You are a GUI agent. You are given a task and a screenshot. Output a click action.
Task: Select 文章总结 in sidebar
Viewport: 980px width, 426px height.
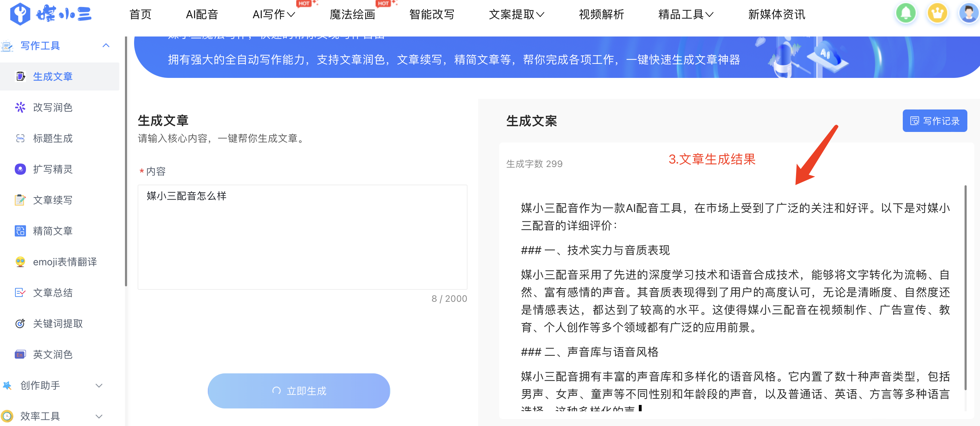60,293
